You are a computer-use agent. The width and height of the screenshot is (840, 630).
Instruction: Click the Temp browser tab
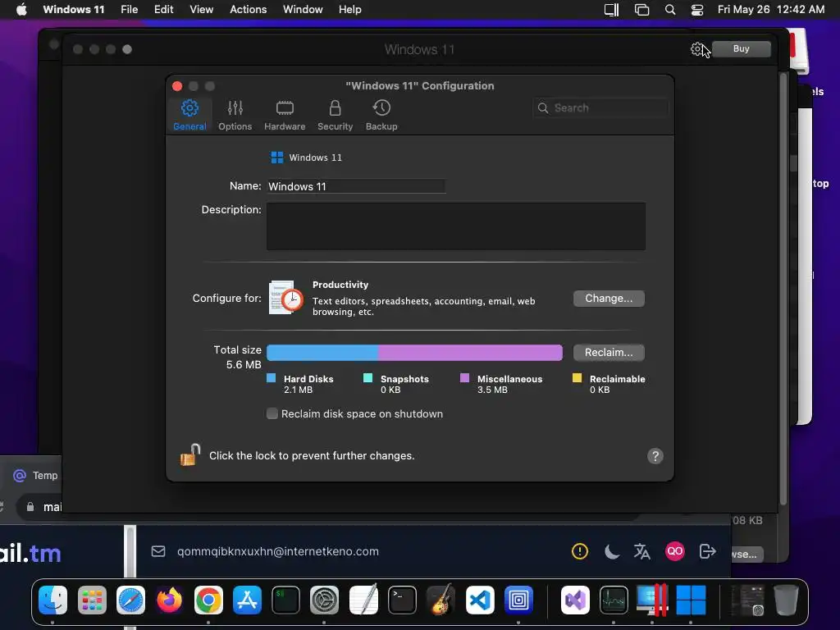click(35, 475)
